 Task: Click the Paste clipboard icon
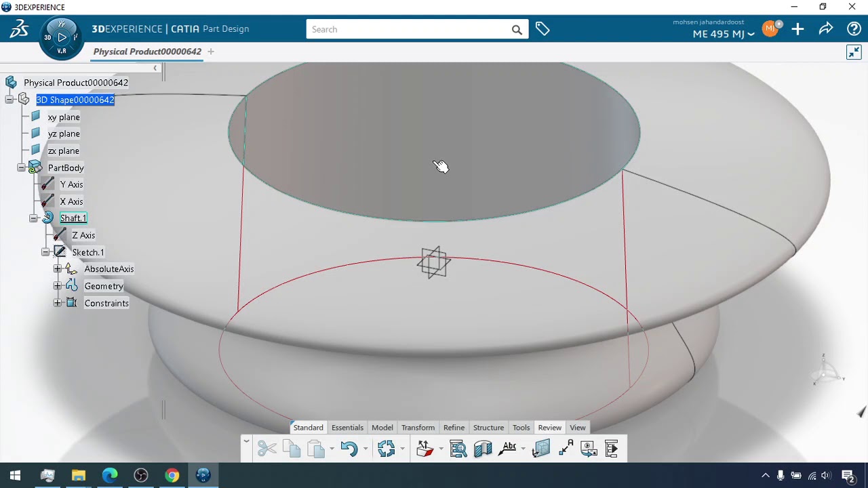point(315,449)
